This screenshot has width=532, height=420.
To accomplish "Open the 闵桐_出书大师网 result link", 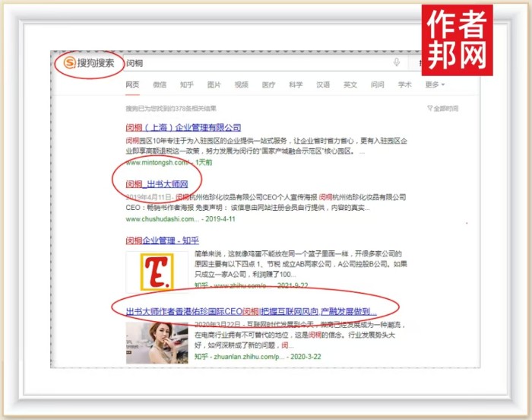I will pyautogui.click(x=157, y=184).
